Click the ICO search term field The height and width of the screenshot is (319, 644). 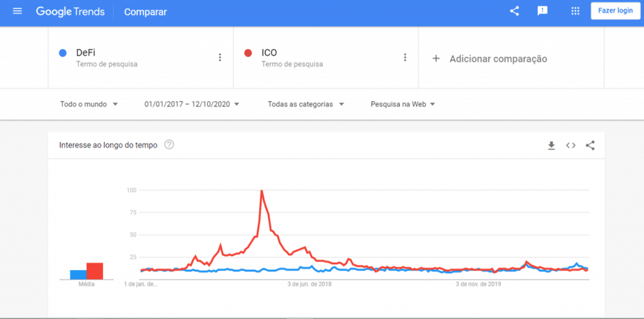(x=326, y=57)
